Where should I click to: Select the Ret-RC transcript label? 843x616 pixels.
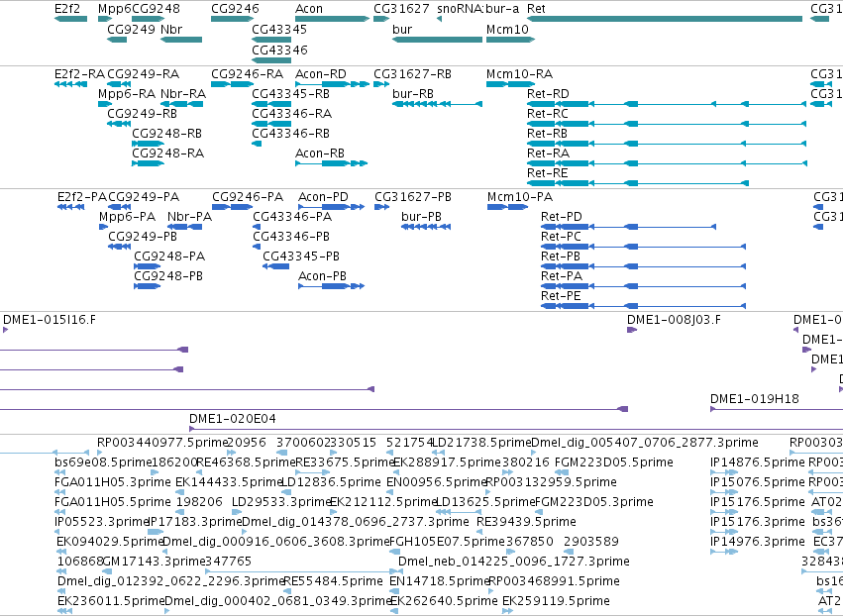click(x=547, y=114)
